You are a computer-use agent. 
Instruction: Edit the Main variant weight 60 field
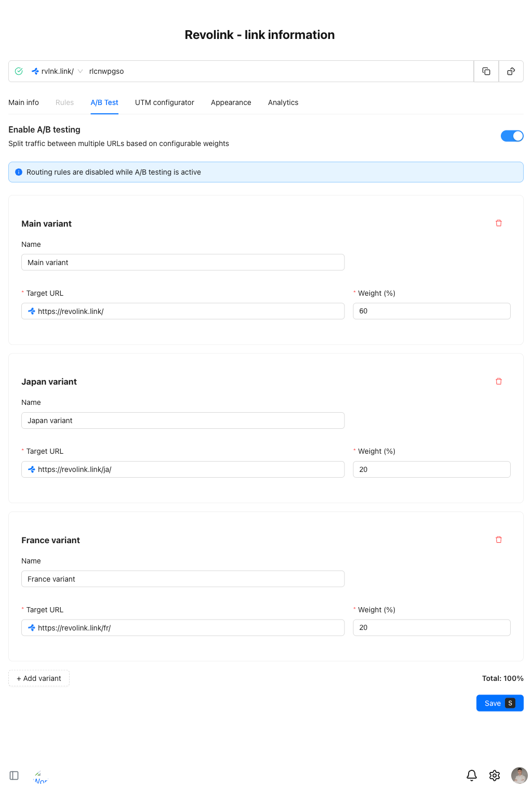pos(432,311)
